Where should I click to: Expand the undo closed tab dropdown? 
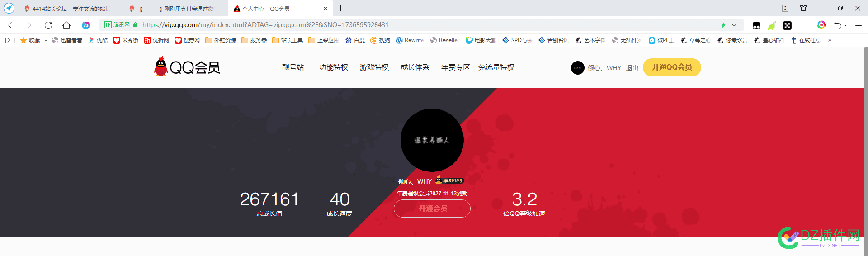pos(845,25)
